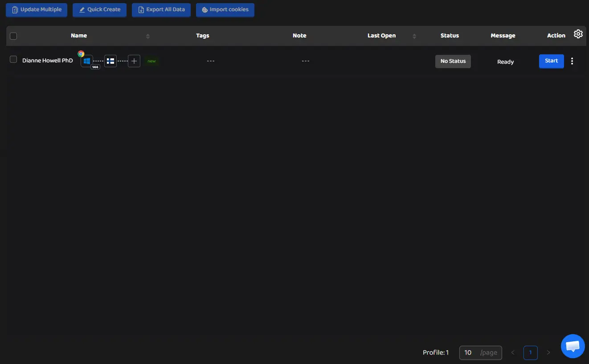Image resolution: width=589 pixels, height=364 pixels.
Task: Open the three-dot menu for Dianne Howell
Action: (572, 61)
